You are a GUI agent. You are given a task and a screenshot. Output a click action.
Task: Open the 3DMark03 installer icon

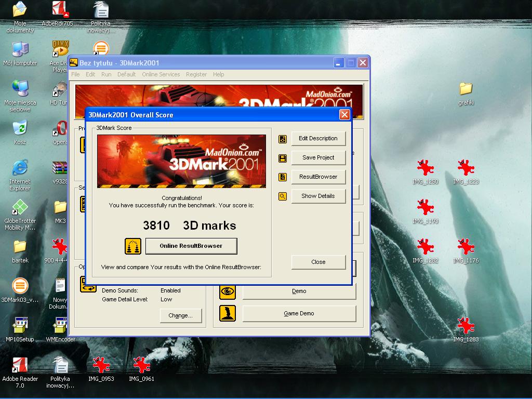point(20,291)
